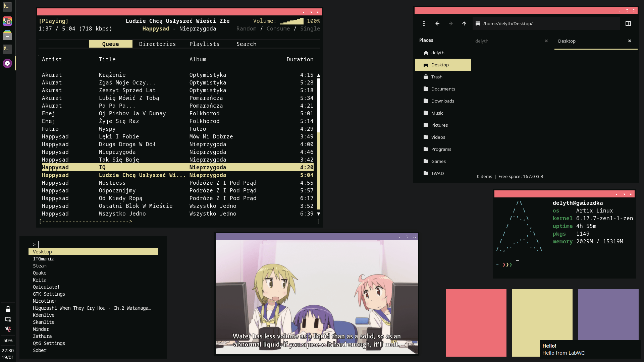Toggle split view in the file manager

click(628, 23)
